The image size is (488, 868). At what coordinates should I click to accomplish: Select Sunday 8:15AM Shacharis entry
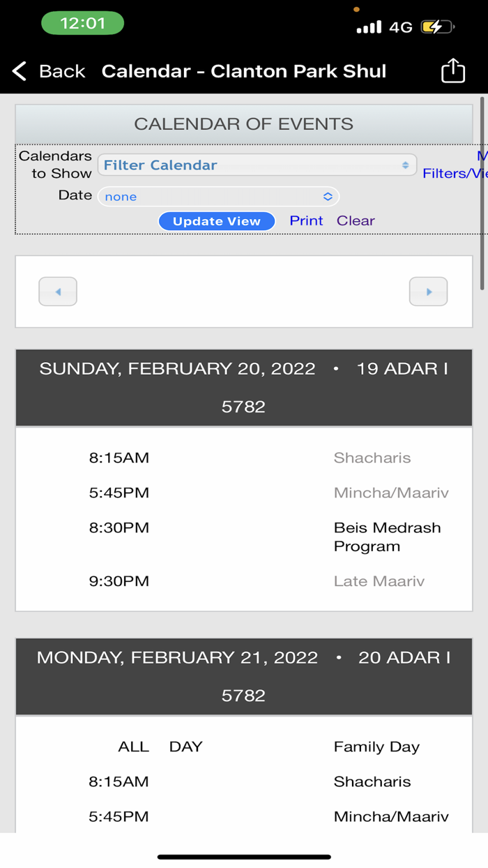[372, 458]
